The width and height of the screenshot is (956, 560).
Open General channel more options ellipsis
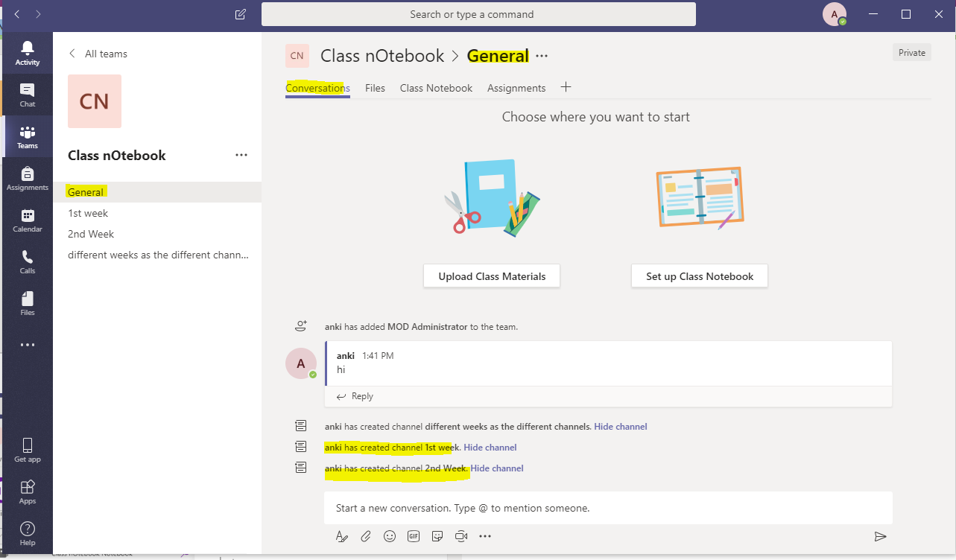(542, 56)
